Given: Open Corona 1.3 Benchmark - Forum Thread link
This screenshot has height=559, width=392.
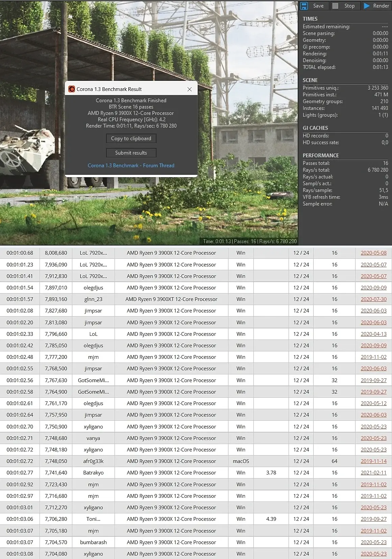Looking at the screenshot, I should click(131, 165).
